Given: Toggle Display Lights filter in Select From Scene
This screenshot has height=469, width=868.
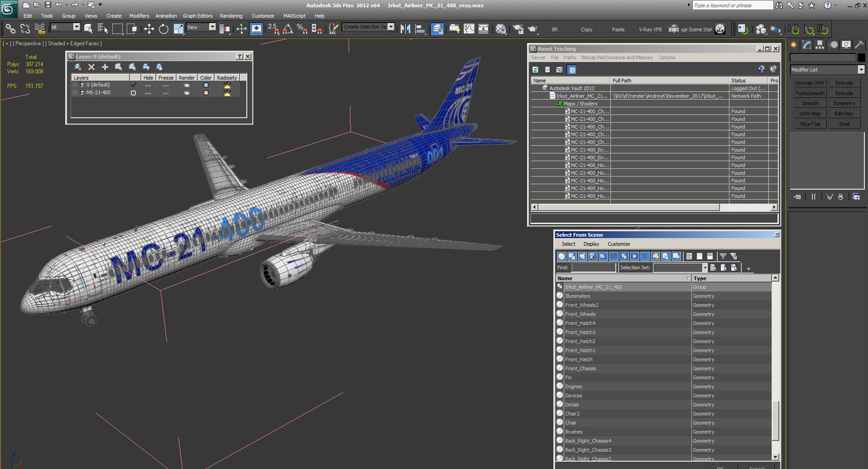Looking at the screenshot, I should tap(582, 256).
